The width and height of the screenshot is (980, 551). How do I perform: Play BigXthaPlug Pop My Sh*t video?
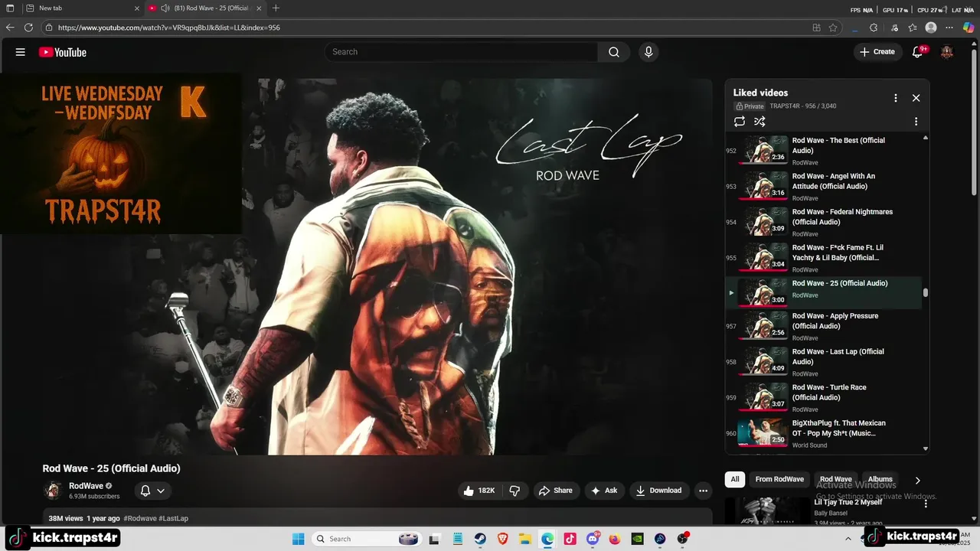(823, 433)
